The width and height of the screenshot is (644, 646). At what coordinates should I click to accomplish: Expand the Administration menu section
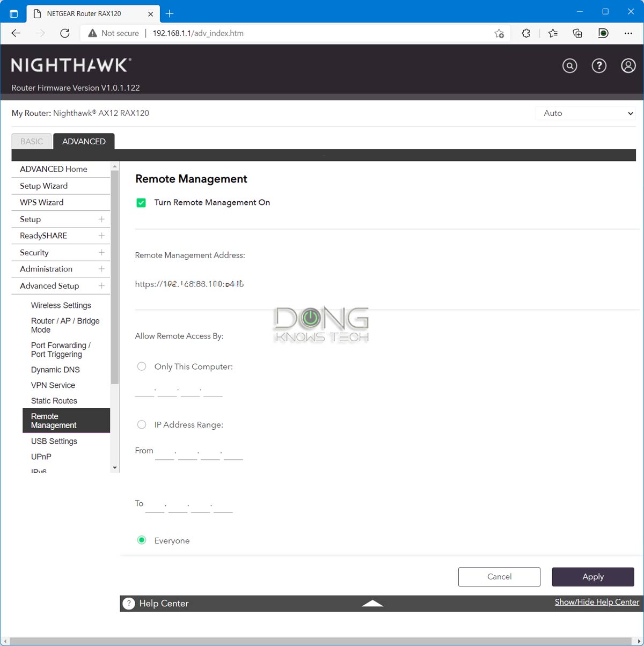pos(101,269)
